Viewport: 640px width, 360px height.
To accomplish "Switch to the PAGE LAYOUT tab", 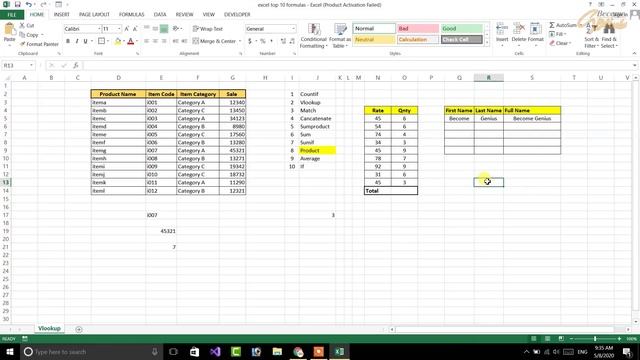I will click(x=94, y=15).
